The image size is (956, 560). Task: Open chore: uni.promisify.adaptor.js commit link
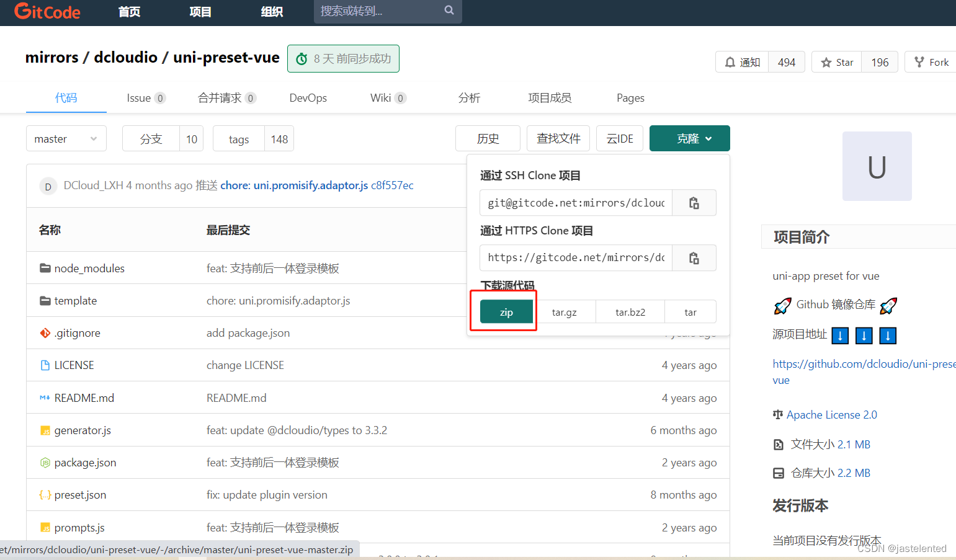click(x=294, y=185)
